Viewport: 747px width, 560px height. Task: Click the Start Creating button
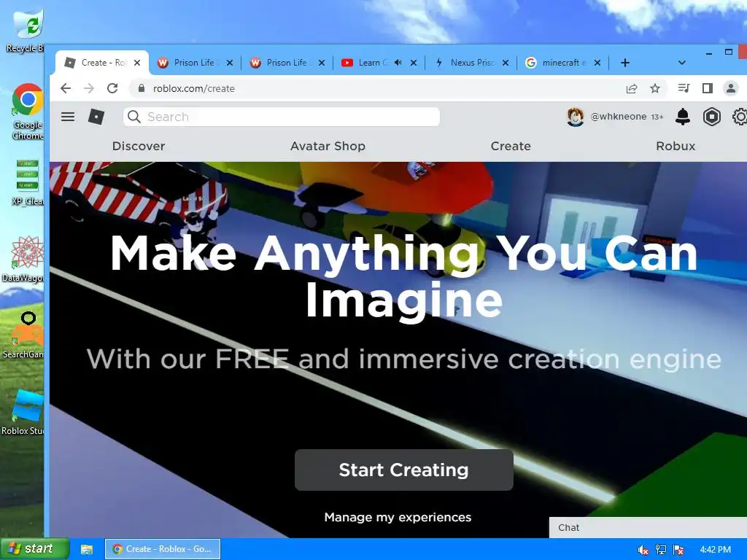coord(404,470)
